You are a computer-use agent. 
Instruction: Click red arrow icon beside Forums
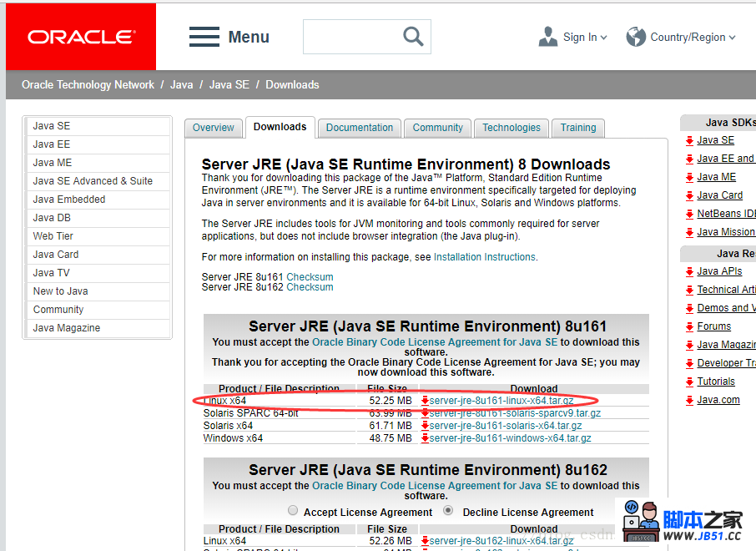[x=689, y=327]
